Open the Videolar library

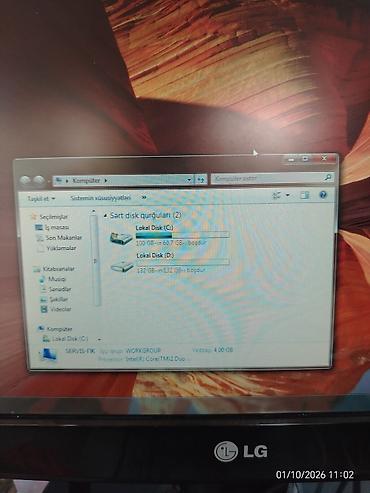61,309
